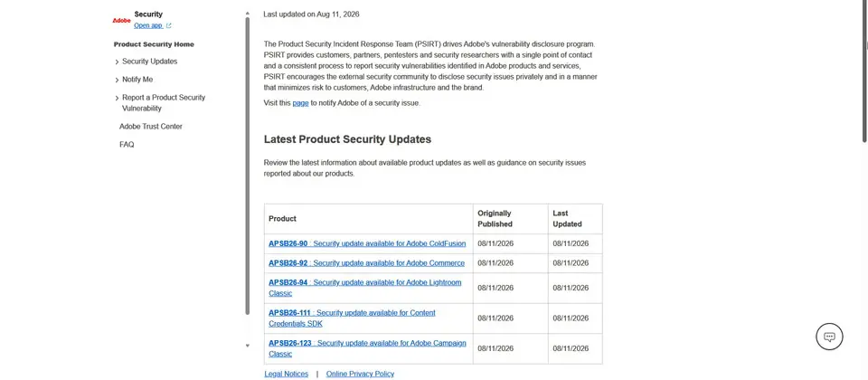Open APSB26-90 Adobe ColdFusion bulletin
The width and height of the screenshot is (868, 380).
tap(367, 243)
